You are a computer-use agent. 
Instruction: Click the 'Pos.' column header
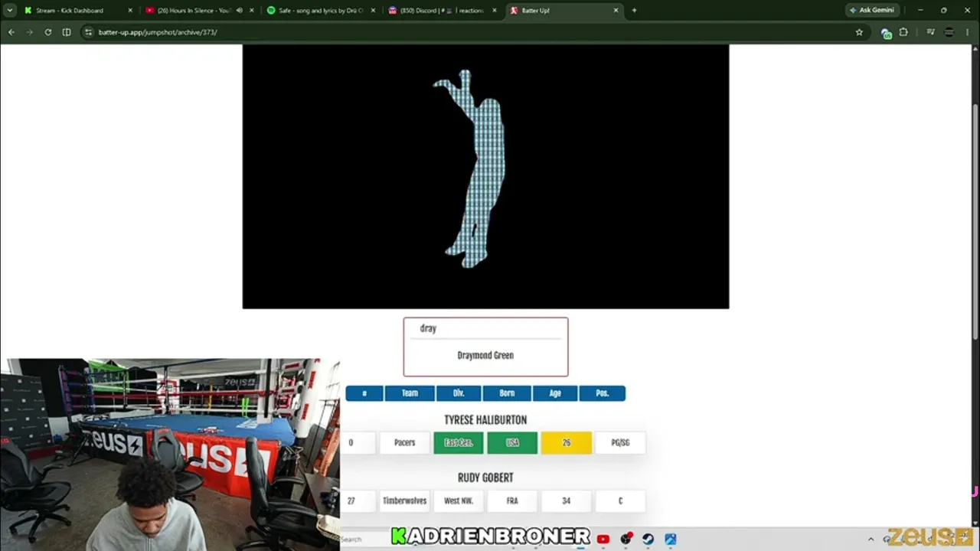point(603,393)
